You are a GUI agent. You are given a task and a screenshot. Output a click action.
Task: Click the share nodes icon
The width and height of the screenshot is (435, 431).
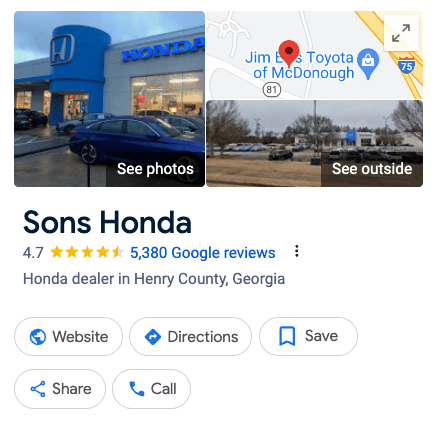[38, 389]
